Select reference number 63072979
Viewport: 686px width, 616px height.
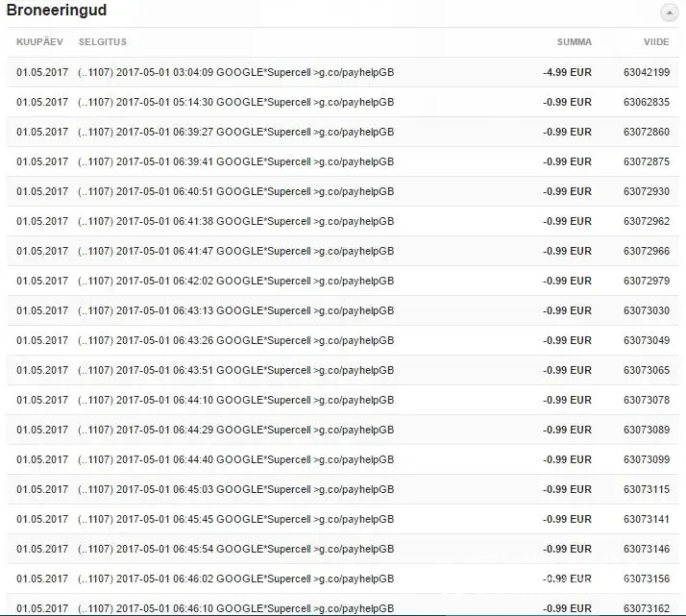647,281
